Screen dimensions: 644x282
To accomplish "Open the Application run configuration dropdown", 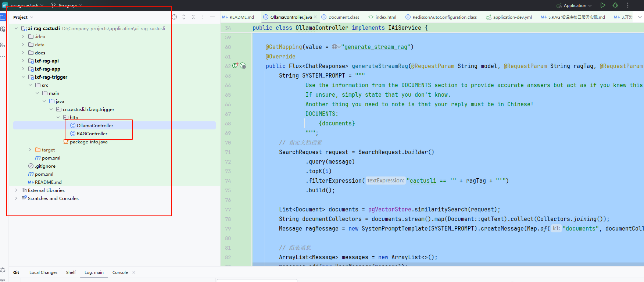I will point(574,6).
